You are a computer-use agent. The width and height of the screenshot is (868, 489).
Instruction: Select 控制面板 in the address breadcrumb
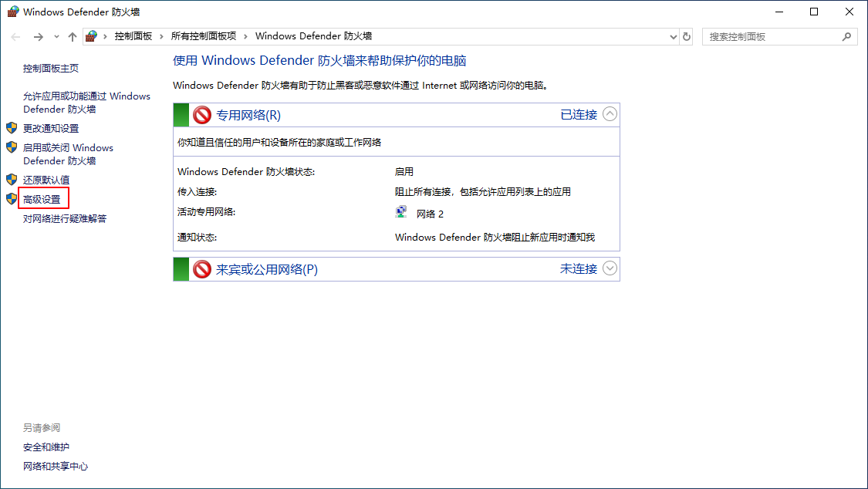[133, 36]
